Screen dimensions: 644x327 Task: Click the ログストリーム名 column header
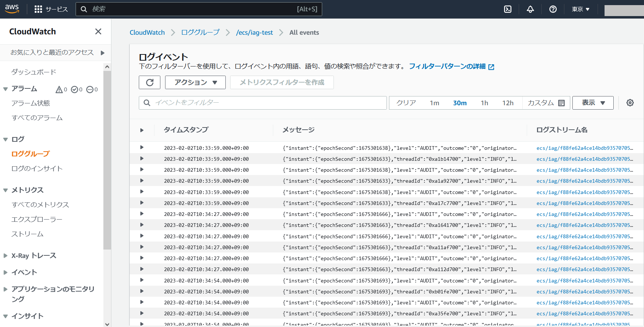(x=562, y=130)
